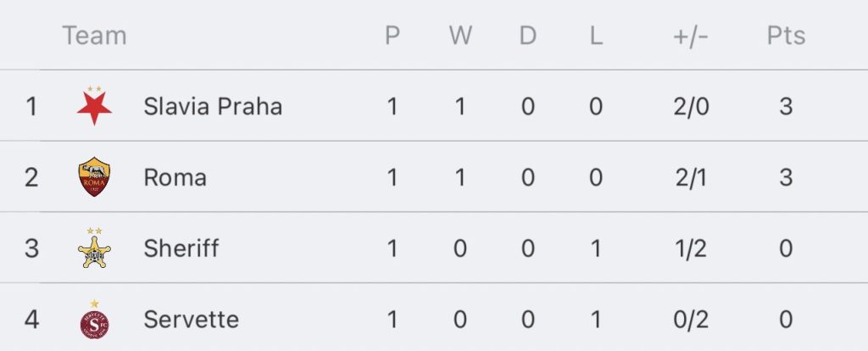View Sheriff team details
868x351 pixels.
[181, 248]
